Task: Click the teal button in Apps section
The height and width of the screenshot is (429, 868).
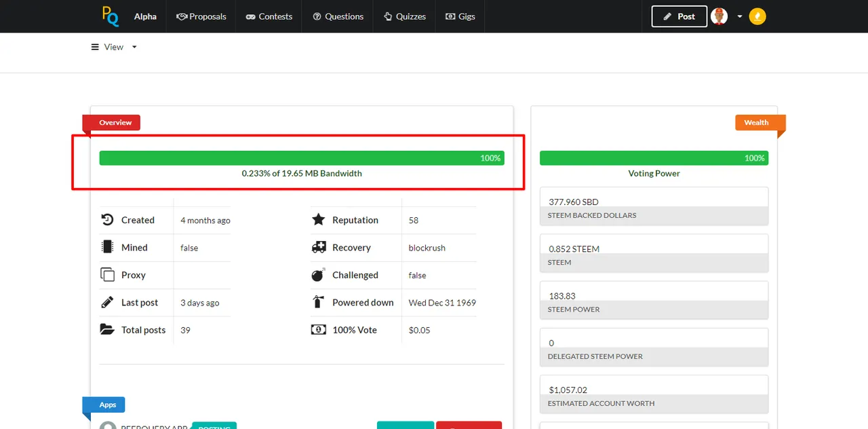Action: pos(406,426)
